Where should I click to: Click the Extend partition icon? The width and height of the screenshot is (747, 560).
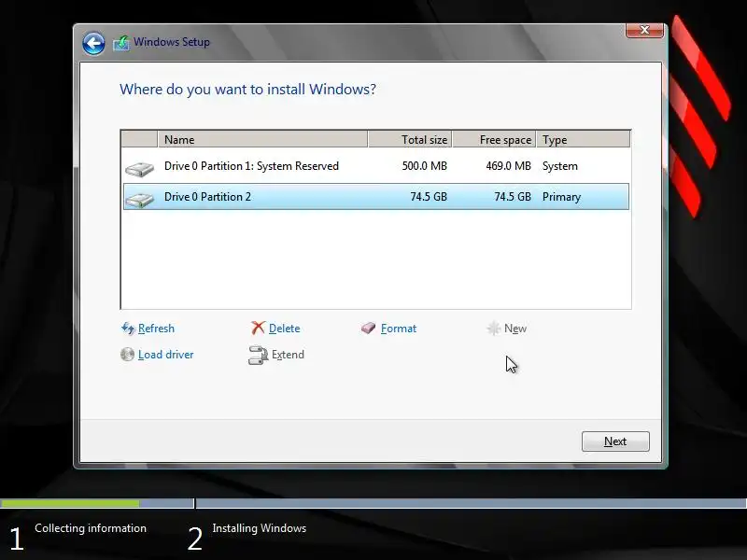tap(258, 356)
